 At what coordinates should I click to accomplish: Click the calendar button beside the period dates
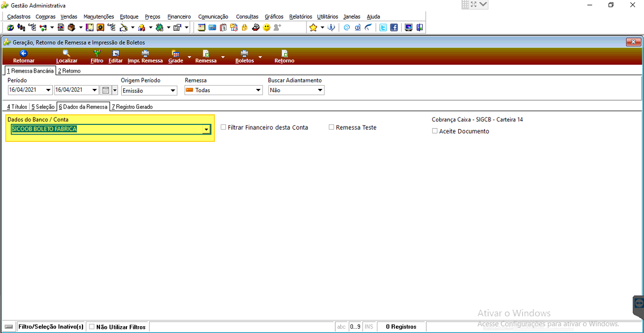105,91
